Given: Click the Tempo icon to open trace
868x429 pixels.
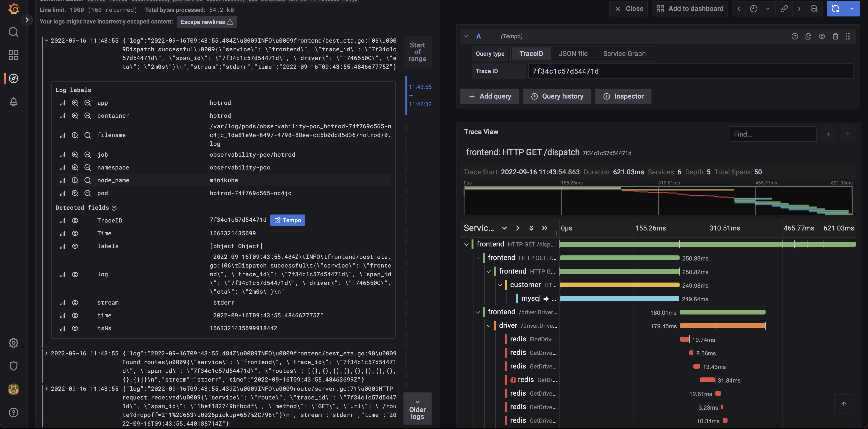Looking at the screenshot, I should click(287, 220).
